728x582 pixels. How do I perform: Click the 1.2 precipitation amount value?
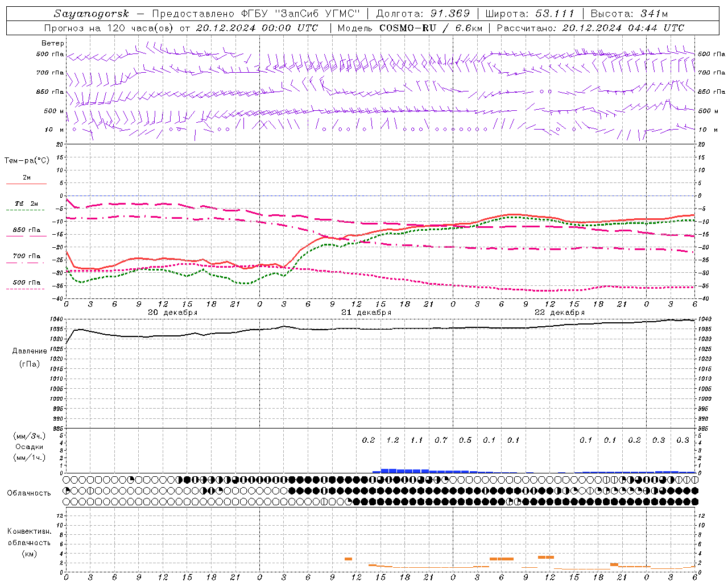click(392, 440)
